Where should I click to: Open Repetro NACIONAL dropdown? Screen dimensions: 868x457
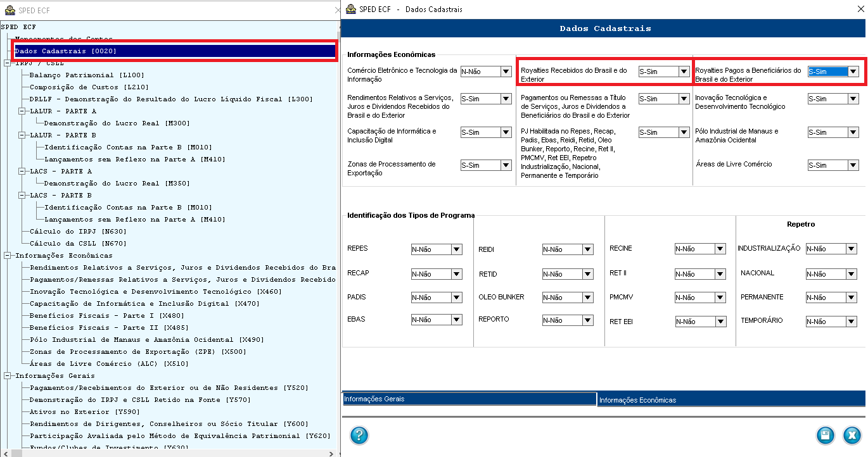851,274
